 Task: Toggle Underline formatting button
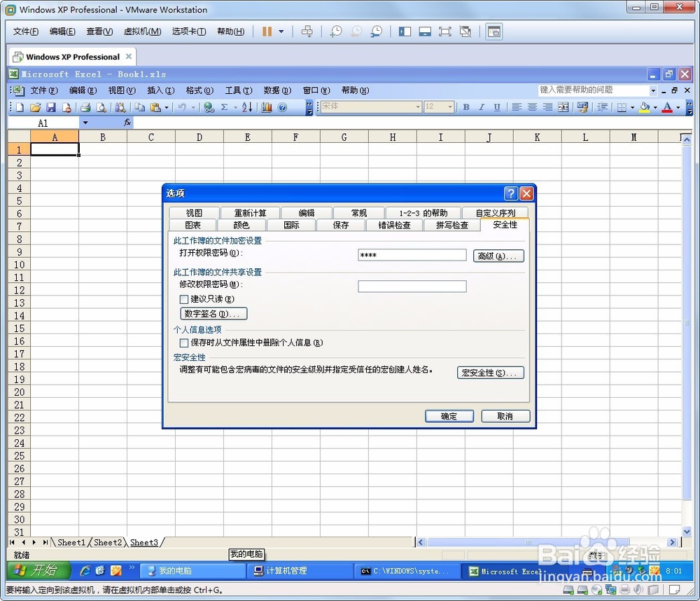497,107
